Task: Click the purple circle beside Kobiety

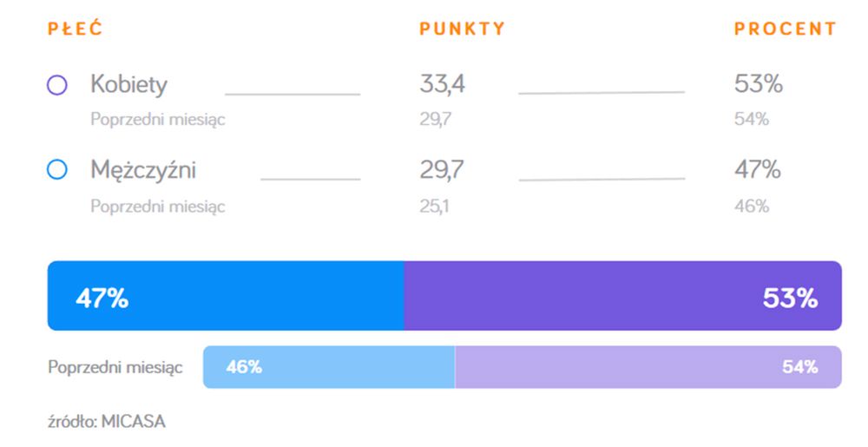Action: (x=56, y=86)
